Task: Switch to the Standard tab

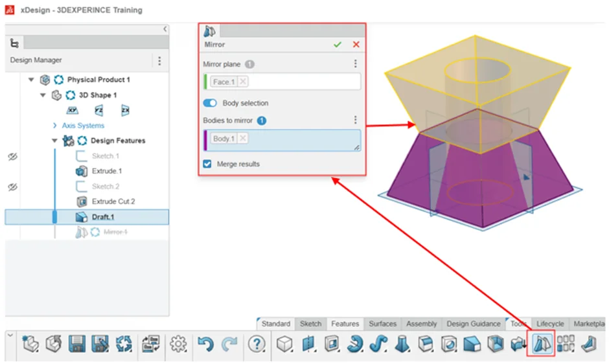Action: [x=276, y=324]
